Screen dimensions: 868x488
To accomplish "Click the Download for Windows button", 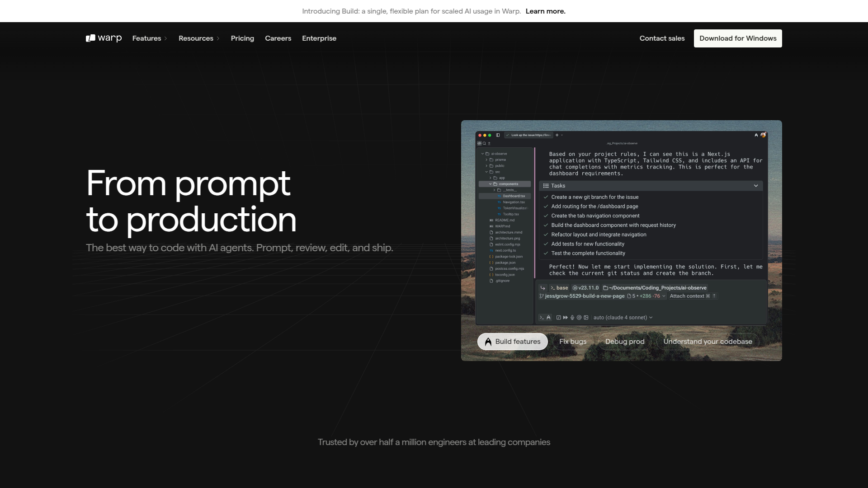I will coord(737,38).
